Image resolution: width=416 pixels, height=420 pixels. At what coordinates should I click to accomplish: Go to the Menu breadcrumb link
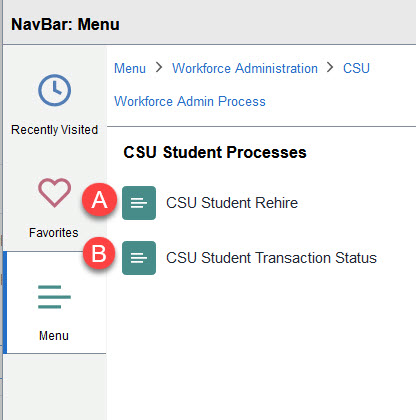coord(130,68)
